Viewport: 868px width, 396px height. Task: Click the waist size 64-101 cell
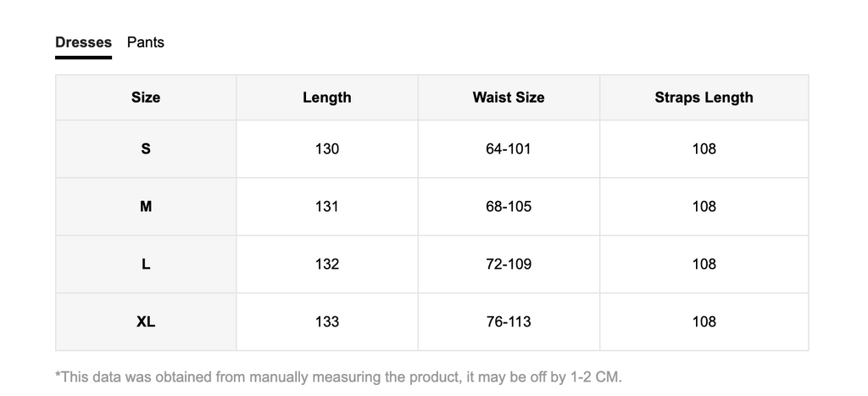pos(509,149)
